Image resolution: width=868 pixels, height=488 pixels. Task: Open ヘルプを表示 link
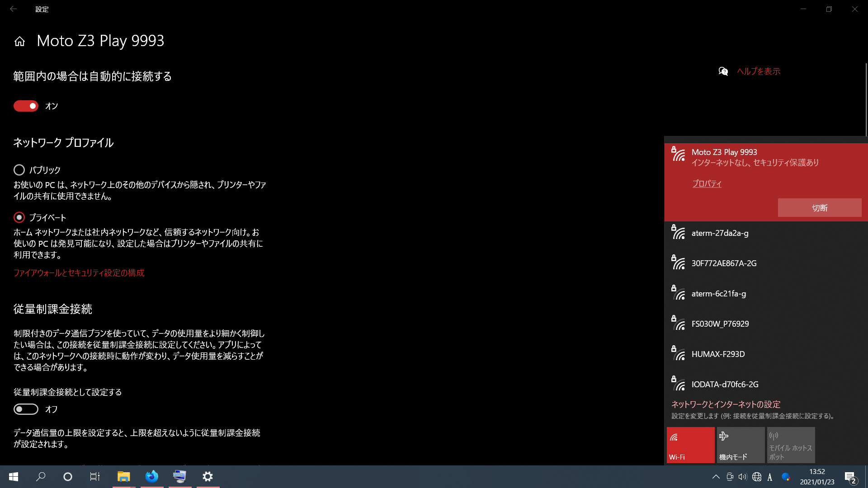click(x=759, y=71)
